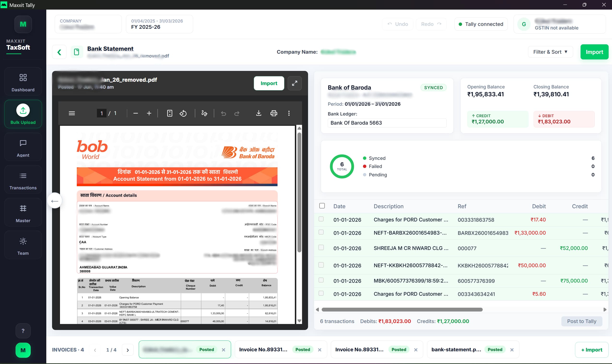Switch to bank-statement.p... tab
The width and height of the screenshot is (612, 364).
pyautogui.click(x=473, y=350)
